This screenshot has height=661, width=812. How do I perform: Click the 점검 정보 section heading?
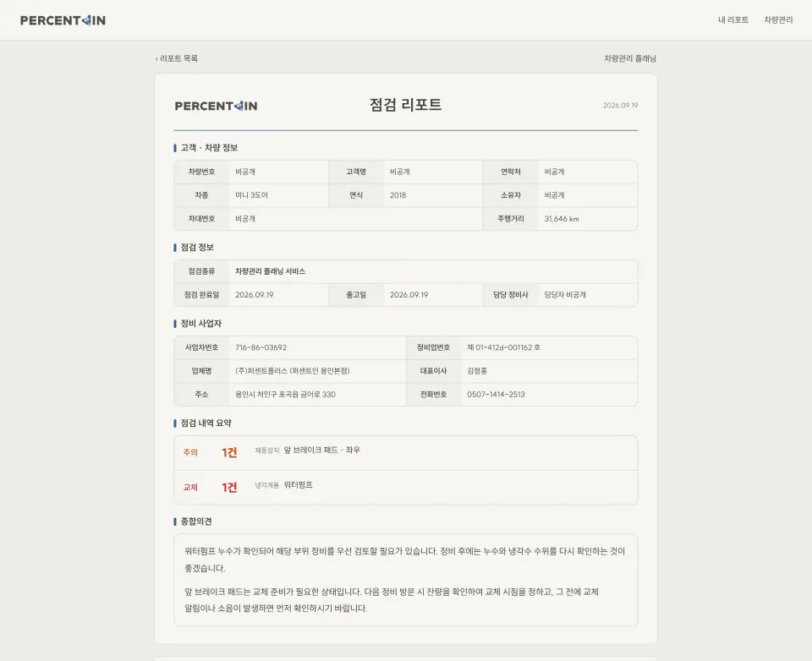pyautogui.click(x=197, y=248)
